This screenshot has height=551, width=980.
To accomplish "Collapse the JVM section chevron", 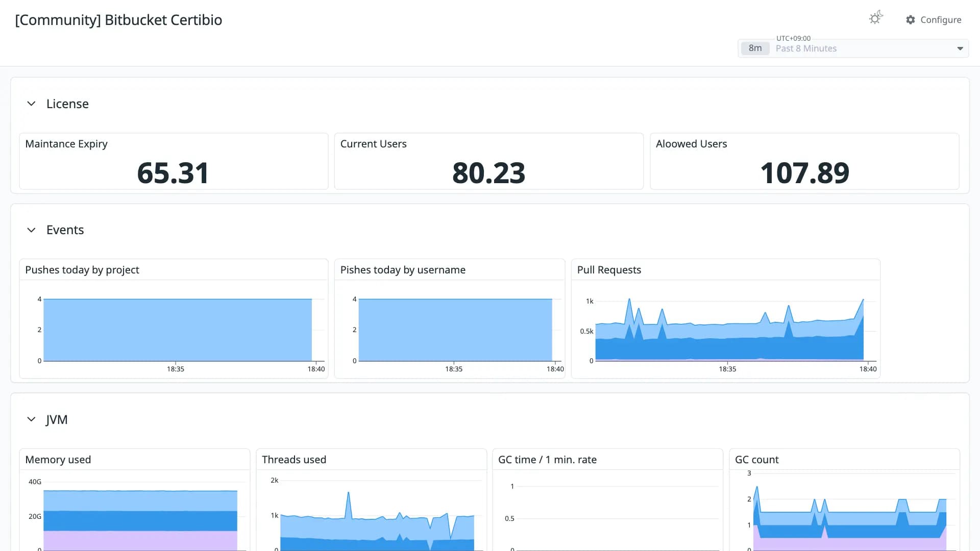I will (31, 419).
